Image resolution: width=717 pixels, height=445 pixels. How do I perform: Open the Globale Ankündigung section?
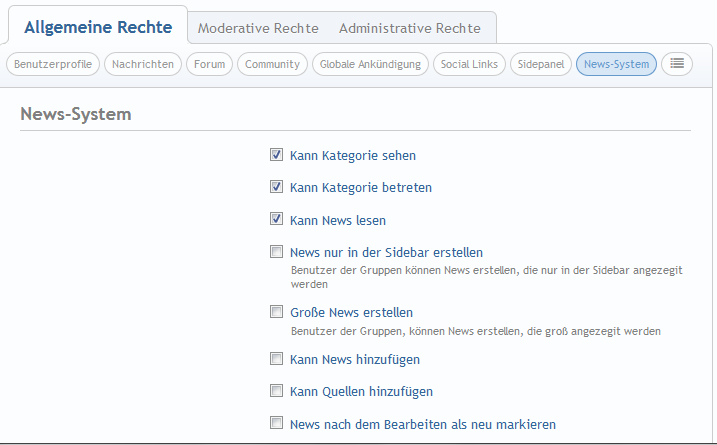(x=370, y=64)
